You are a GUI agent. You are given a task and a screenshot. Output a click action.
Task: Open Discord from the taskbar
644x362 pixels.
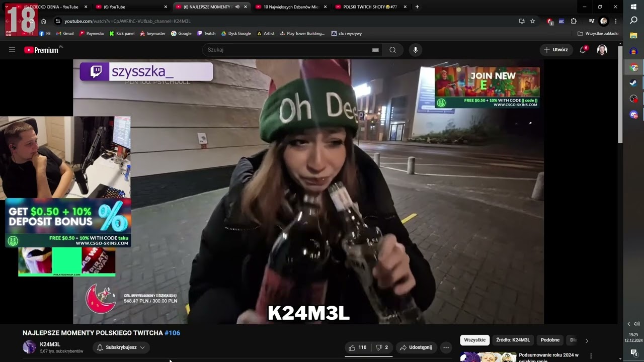point(633,115)
